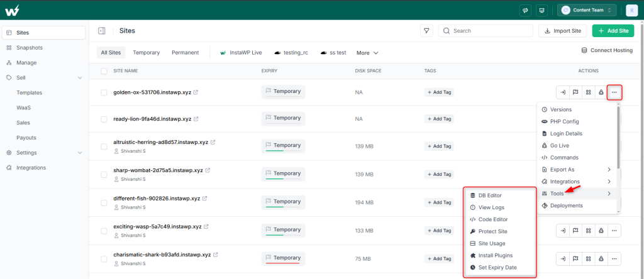Choose Versions from actions menu
The height and width of the screenshot is (279, 644).
click(577, 109)
